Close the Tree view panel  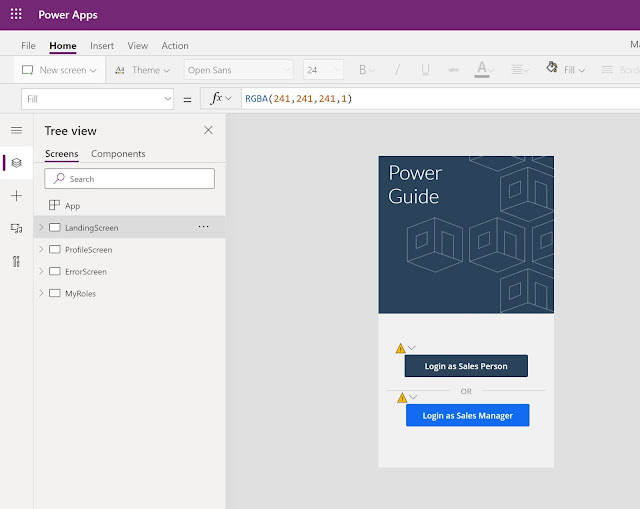tap(208, 130)
